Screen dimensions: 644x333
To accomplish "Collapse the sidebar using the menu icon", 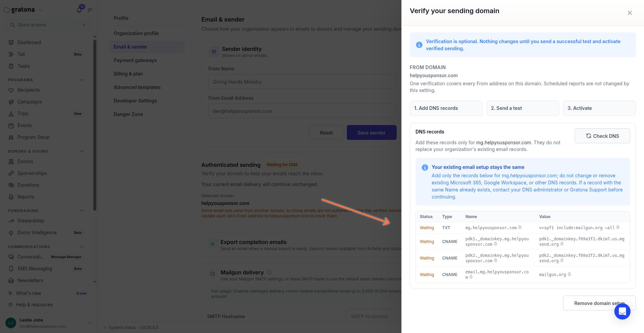I will click(x=90, y=10).
